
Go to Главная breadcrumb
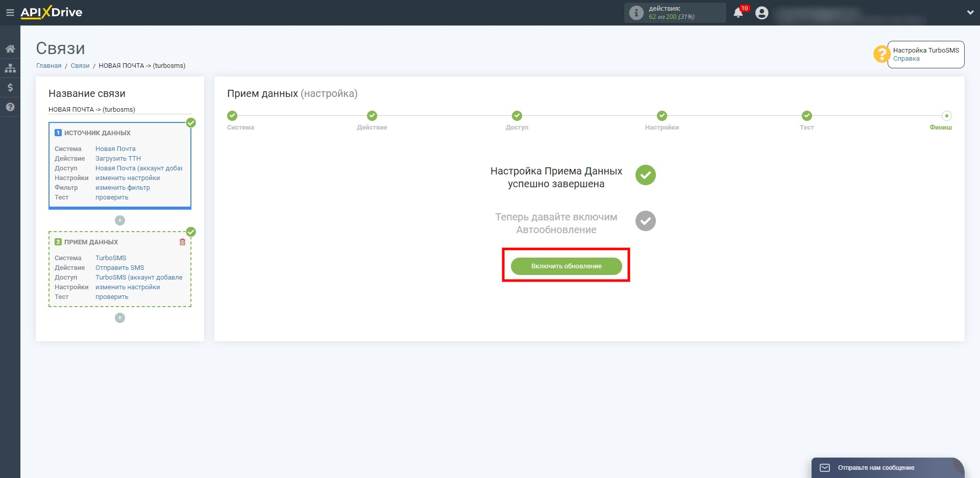49,66
